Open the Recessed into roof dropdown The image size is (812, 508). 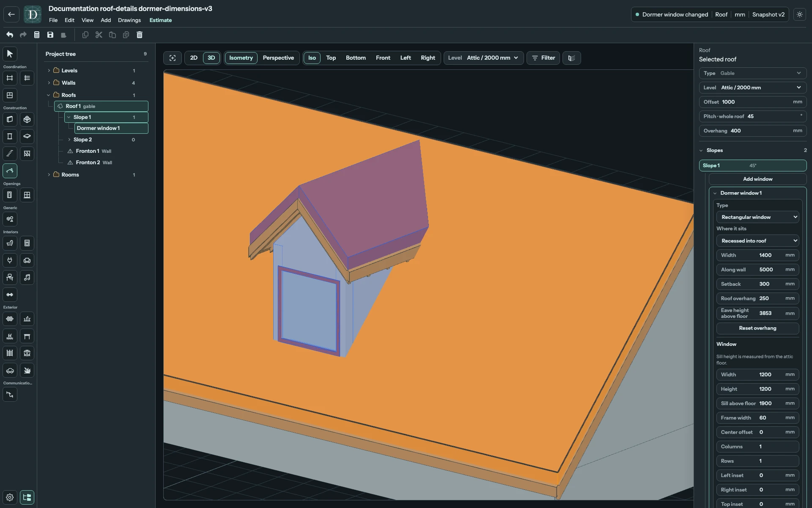coord(758,241)
